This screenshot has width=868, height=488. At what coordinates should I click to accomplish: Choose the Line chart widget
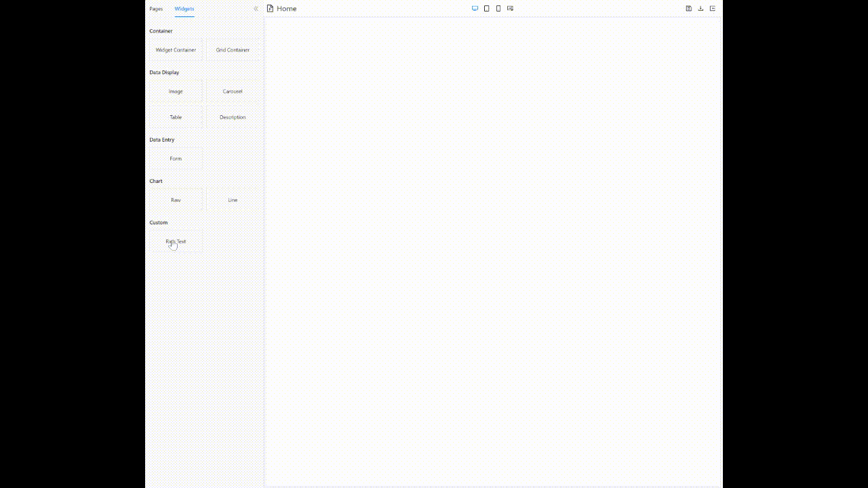coord(233,199)
